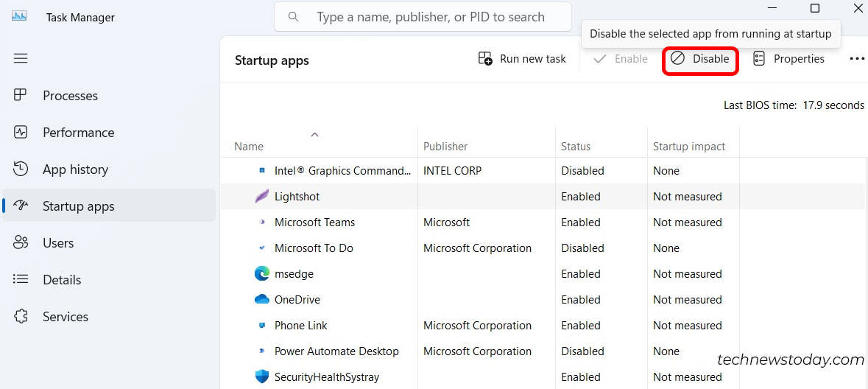
Task: Select the OneDrive startup entry
Action: click(x=297, y=299)
